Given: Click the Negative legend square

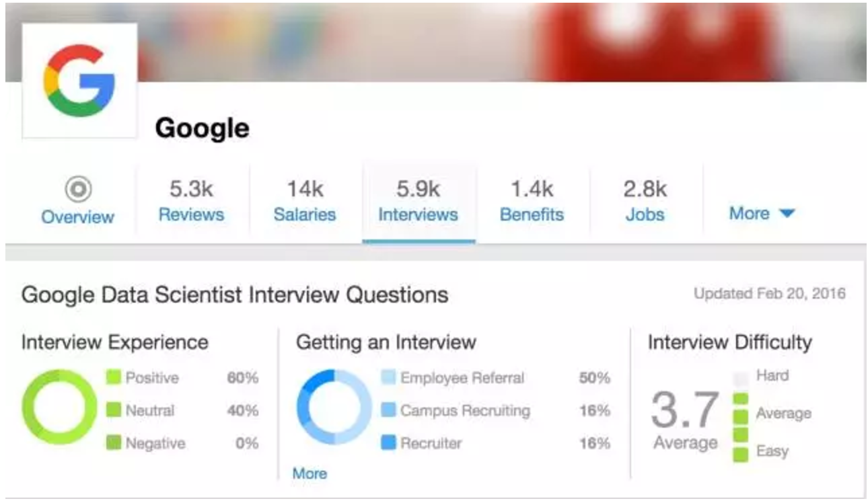Looking at the screenshot, I should (x=114, y=442).
